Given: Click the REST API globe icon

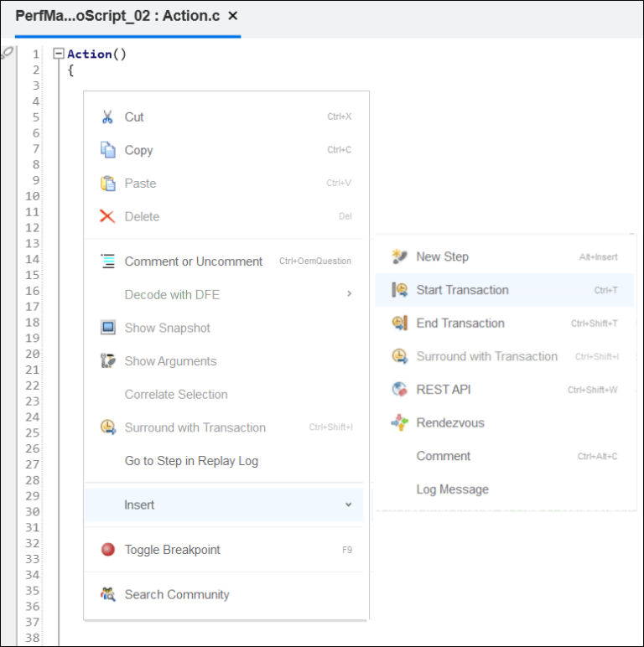Looking at the screenshot, I should (399, 390).
